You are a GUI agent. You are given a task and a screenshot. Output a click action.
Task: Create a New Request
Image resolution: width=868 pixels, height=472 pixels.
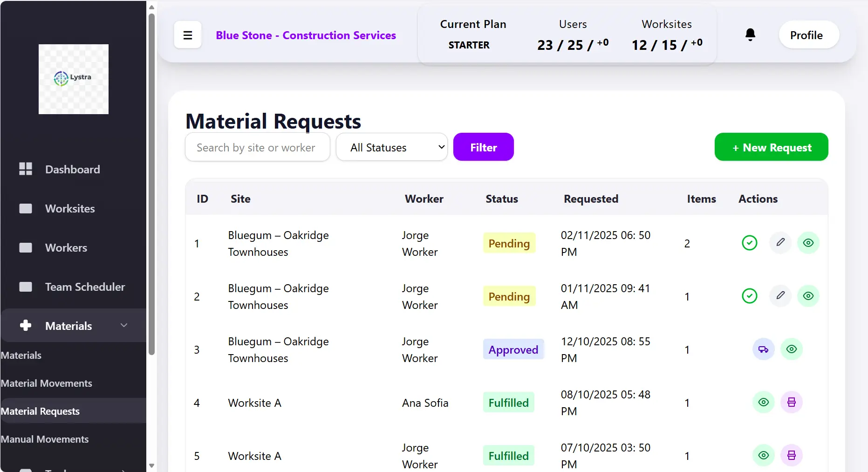click(x=772, y=147)
